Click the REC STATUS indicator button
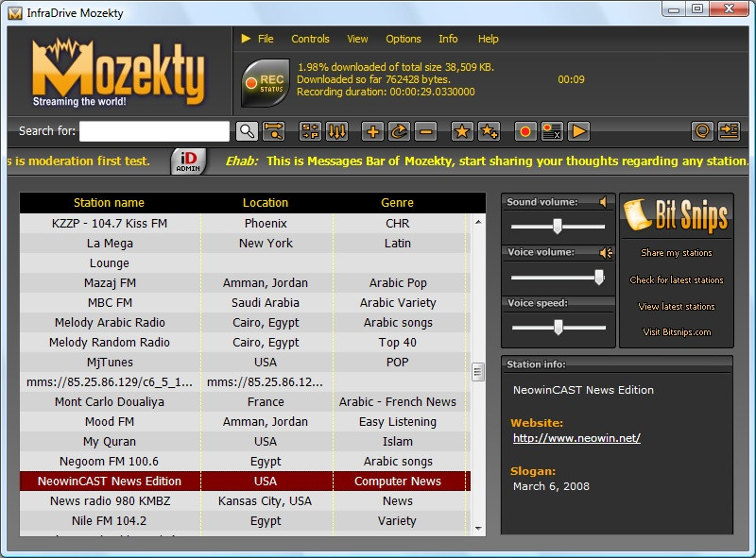This screenshot has width=756, height=558. (x=266, y=83)
